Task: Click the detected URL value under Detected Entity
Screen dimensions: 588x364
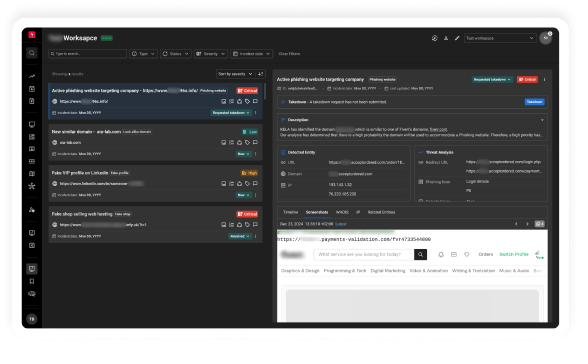Action: [x=367, y=163]
